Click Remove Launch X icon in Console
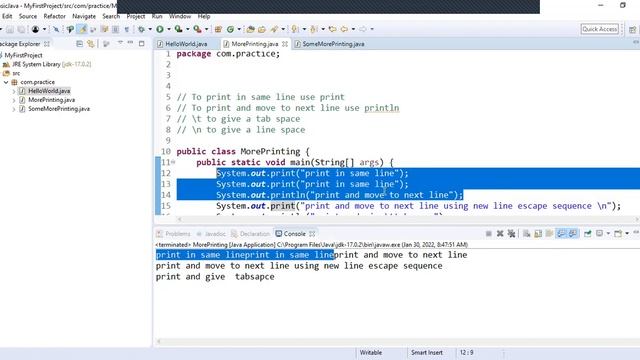Screen dimensions: 640x360 pyautogui.click(x=500, y=233)
